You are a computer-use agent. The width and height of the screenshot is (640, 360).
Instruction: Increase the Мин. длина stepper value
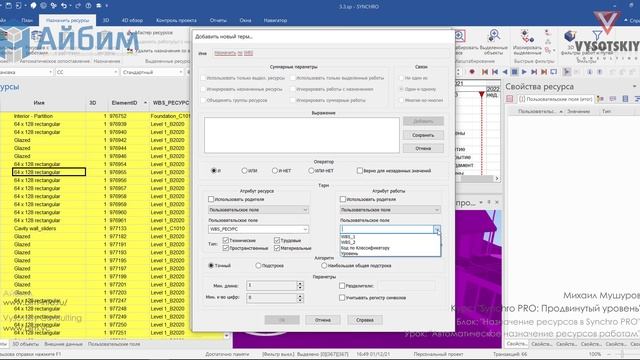click(300, 283)
